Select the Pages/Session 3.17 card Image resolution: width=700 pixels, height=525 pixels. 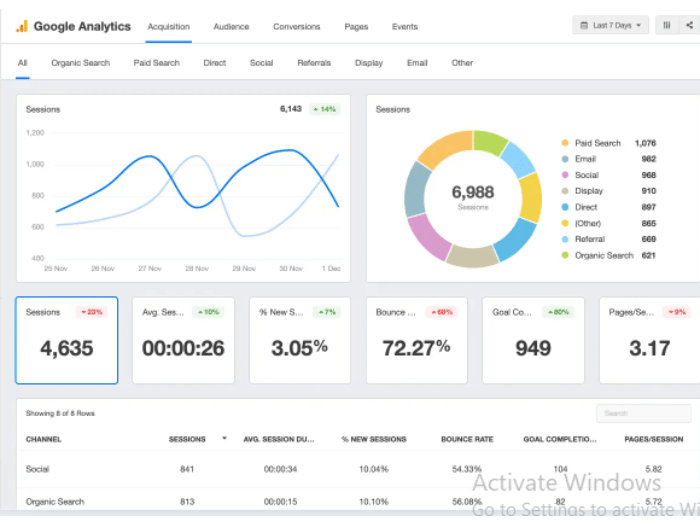click(x=650, y=340)
